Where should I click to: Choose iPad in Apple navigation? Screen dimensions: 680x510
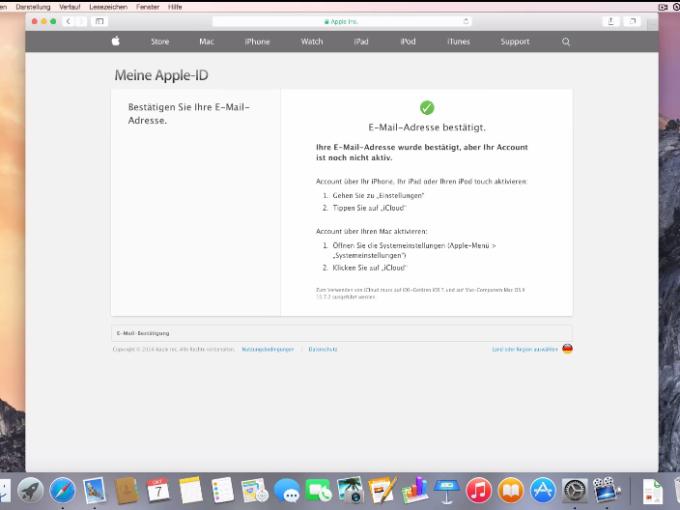361,42
